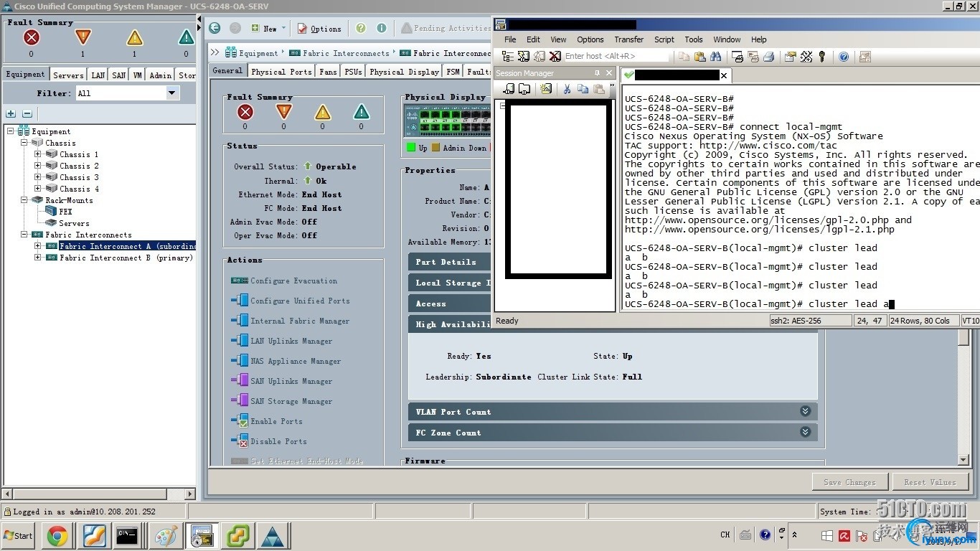Click SecureCRT Paste clipboard icon
Viewport: 980px width, 551px height.
(x=699, y=56)
